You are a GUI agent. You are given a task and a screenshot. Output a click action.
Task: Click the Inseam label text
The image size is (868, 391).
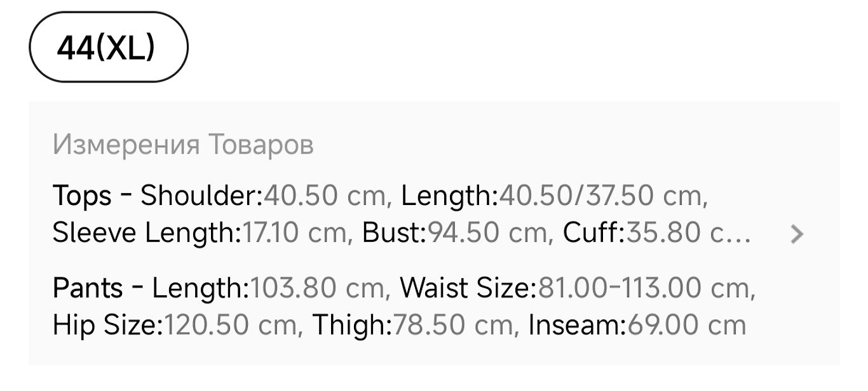pyautogui.click(x=578, y=325)
